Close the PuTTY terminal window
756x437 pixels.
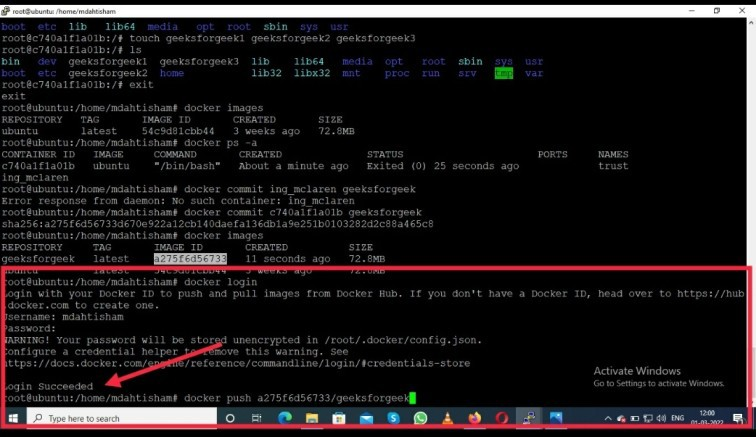coord(742,11)
